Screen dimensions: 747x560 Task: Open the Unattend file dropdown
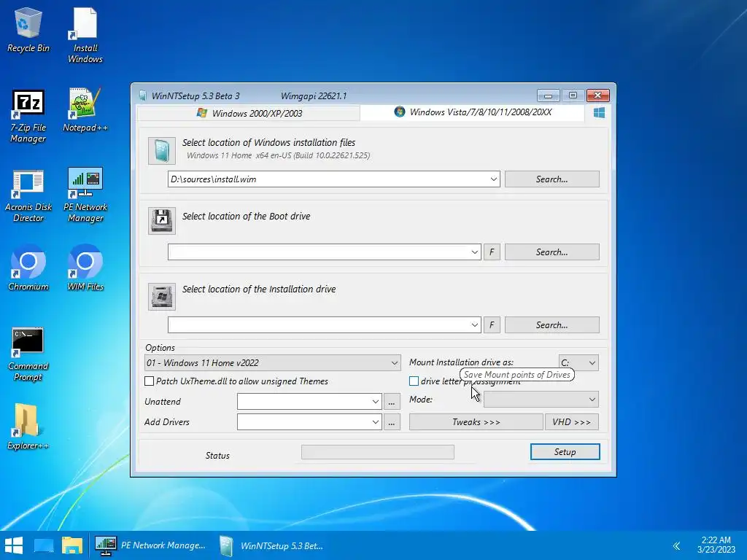point(376,402)
